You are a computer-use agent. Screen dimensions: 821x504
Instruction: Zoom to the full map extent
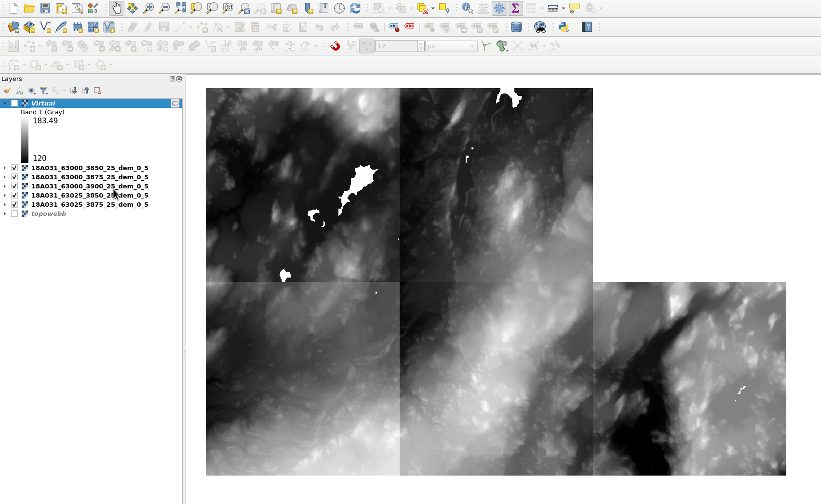[x=180, y=8]
